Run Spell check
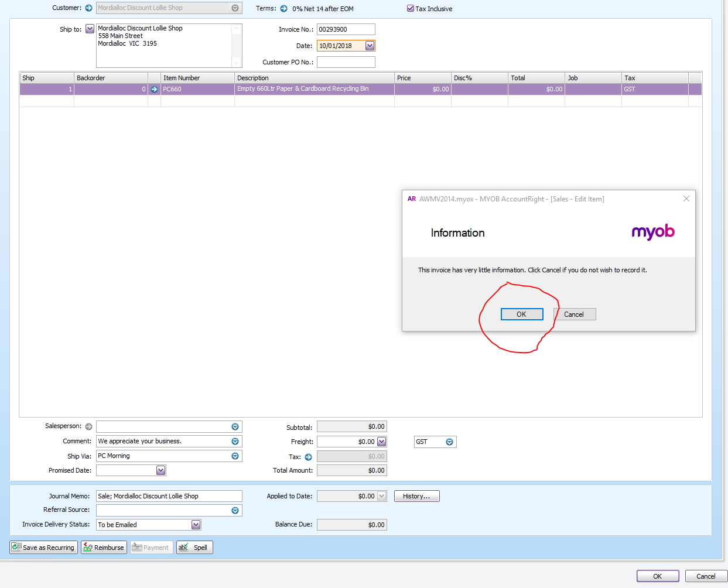Screen dimensions: 728x588 [194, 548]
